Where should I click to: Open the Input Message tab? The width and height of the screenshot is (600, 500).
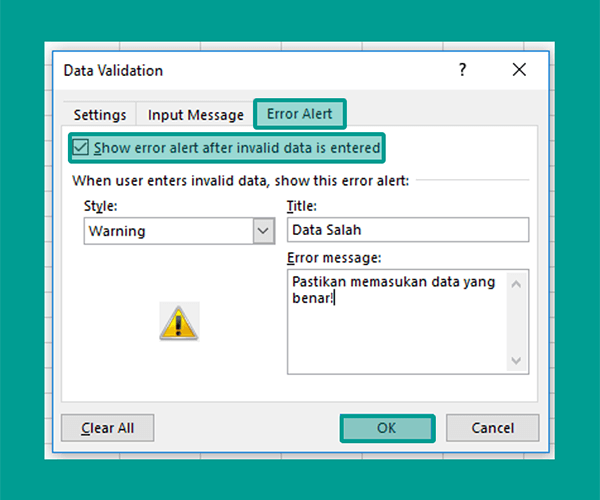[x=196, y=115]
